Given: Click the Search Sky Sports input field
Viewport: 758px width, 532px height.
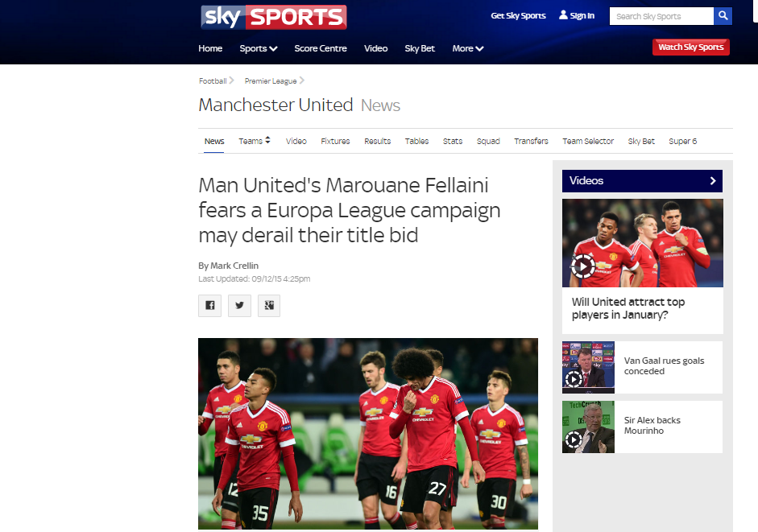Looking at the screenshot, I should tap(661, 16).
